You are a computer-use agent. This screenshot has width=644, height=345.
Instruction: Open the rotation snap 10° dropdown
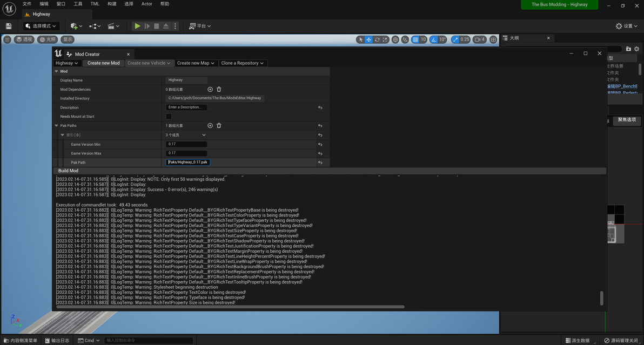point(442,39)
